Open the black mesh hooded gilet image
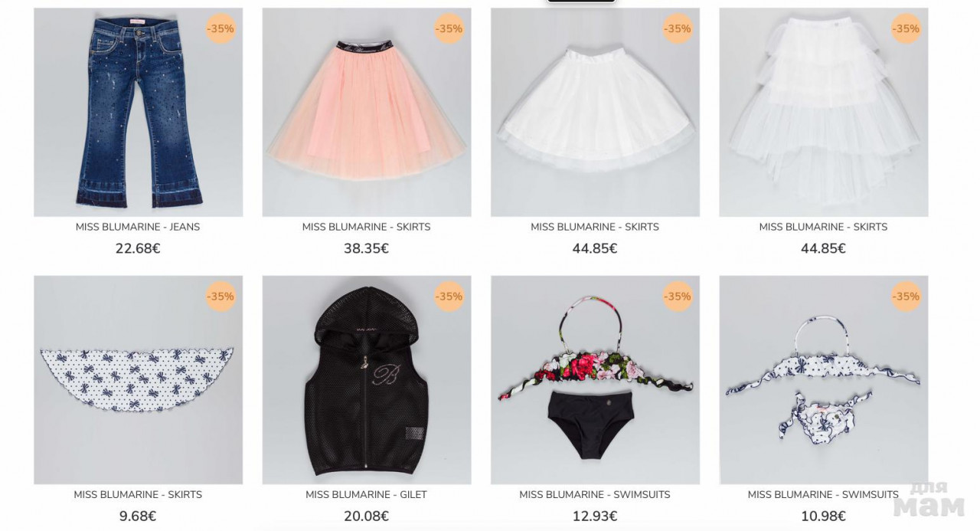Image resolution: width=980 pixels, height=531 pixels. coord(367,380)
